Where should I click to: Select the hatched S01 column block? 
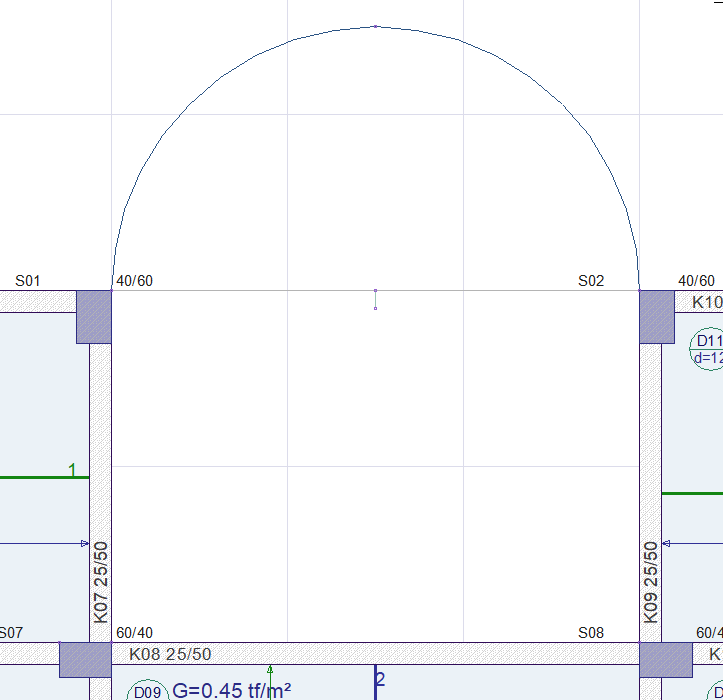click(94, 317)
